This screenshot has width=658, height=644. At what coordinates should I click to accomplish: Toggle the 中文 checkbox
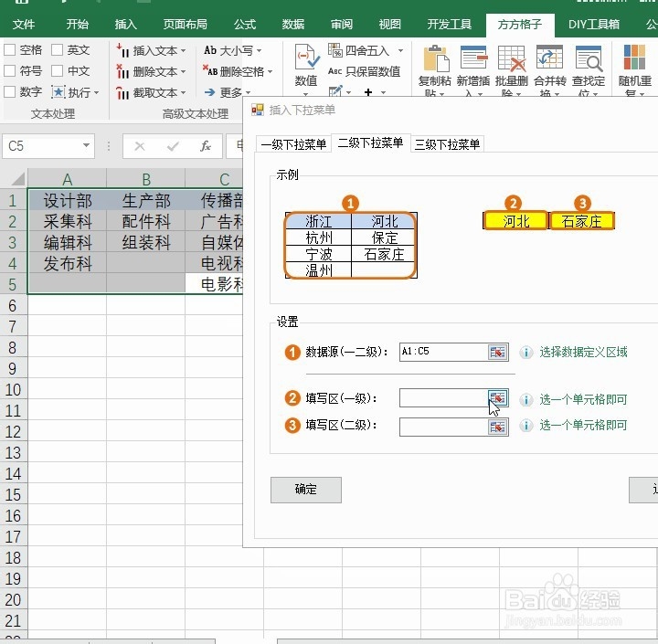(x=57, y=70)
